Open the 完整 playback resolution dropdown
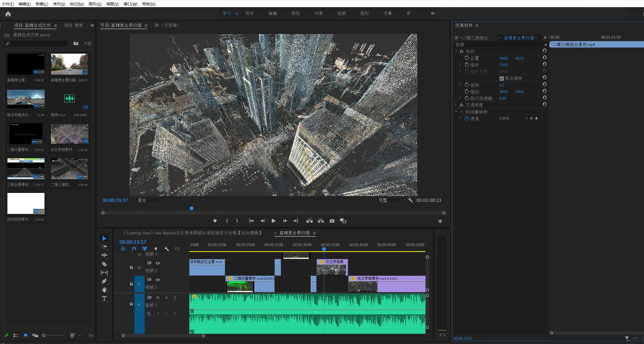This screenshot has width=644, height=344. [390, 200]
